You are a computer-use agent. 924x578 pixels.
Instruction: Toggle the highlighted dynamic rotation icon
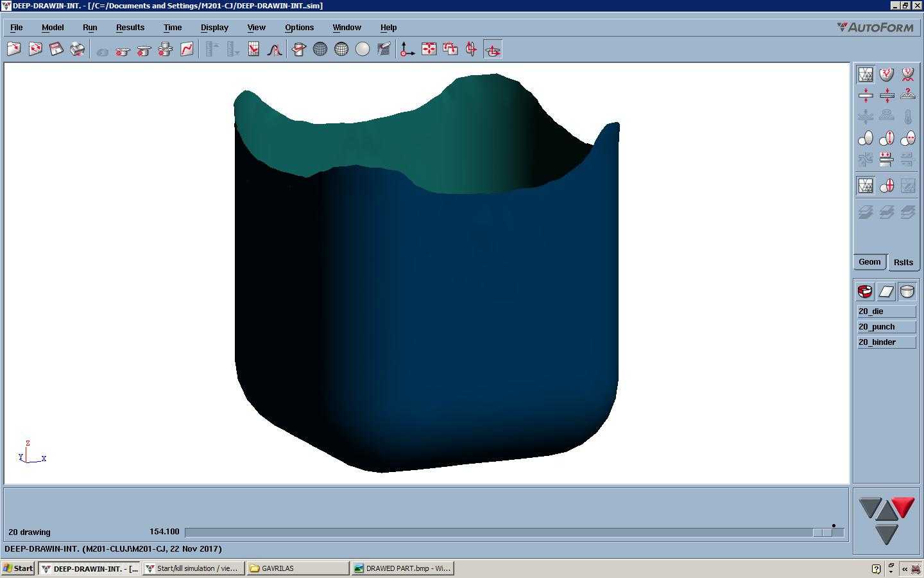tap(493, 49)
